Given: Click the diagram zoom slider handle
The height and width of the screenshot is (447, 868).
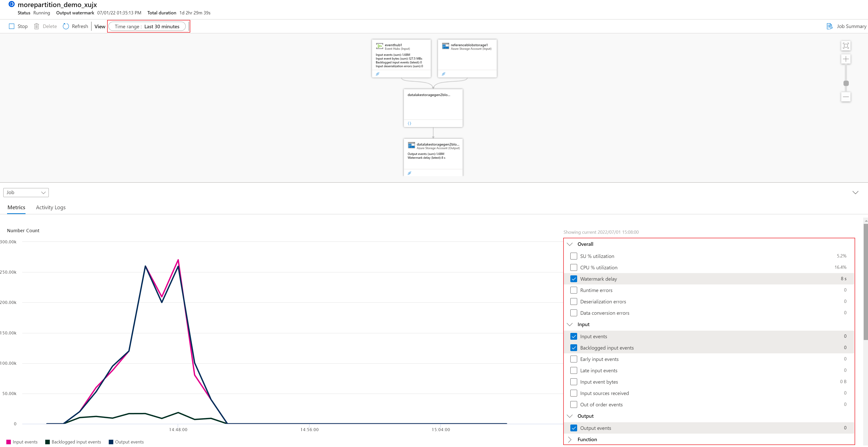Looking at the screenshot, I should (846, 83).
